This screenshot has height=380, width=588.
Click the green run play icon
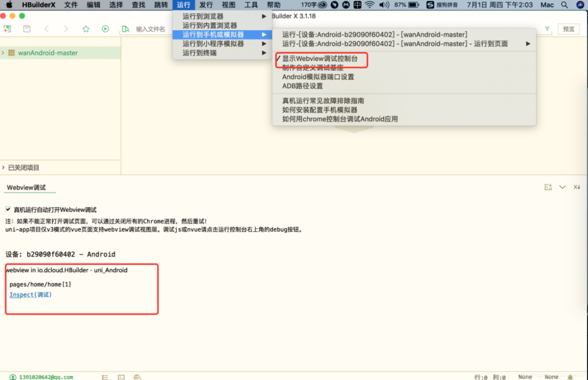click(x=105, y=29)
